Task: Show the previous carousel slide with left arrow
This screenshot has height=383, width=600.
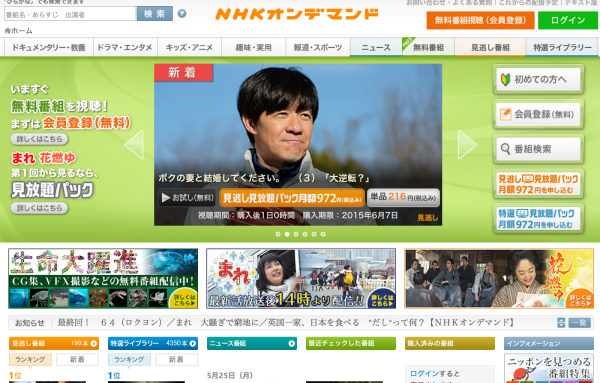Action: pos(134,144)
